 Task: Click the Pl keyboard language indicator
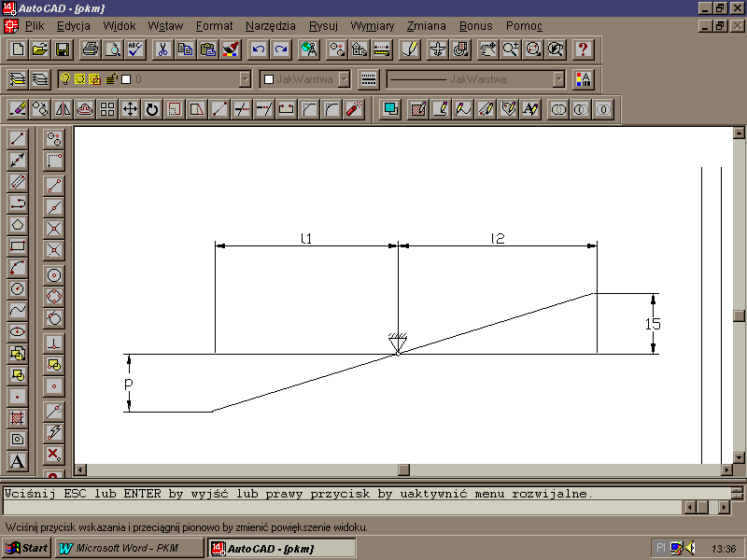(660, 548)
